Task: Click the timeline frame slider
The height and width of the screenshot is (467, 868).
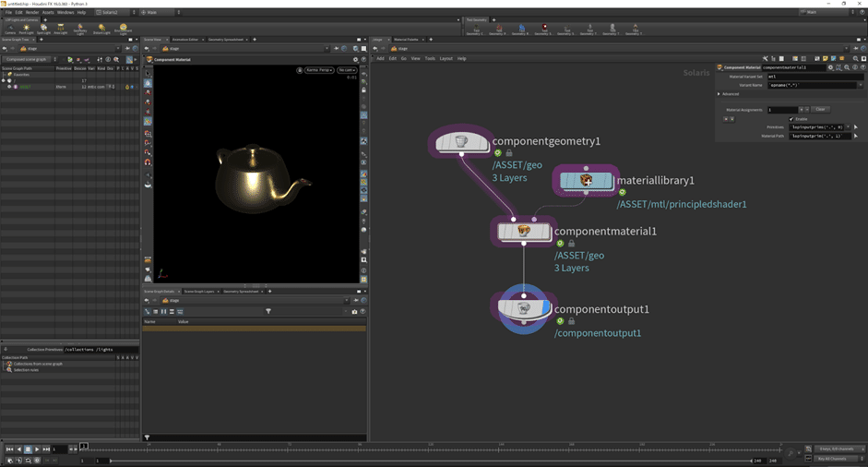Action: point(415,449)
